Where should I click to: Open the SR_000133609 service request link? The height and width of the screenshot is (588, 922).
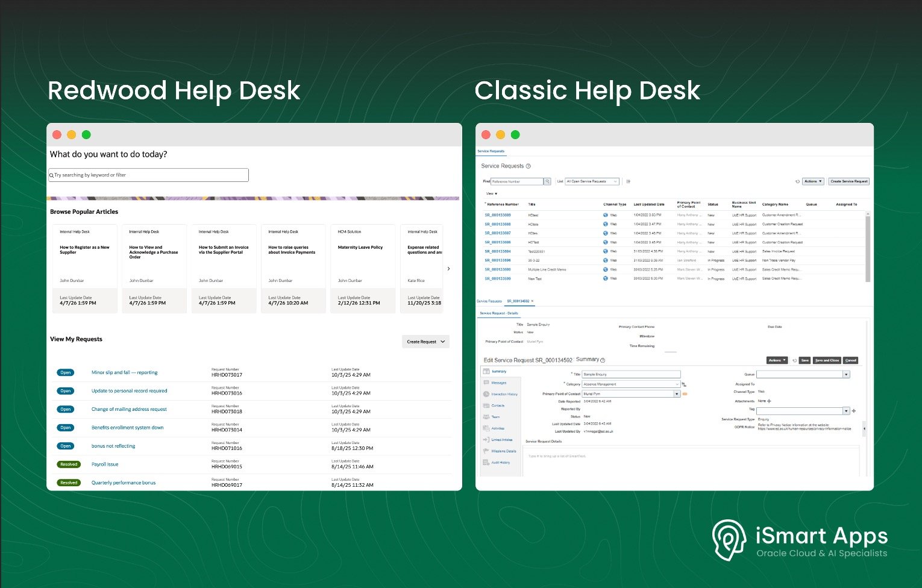[x=498, y=215]
